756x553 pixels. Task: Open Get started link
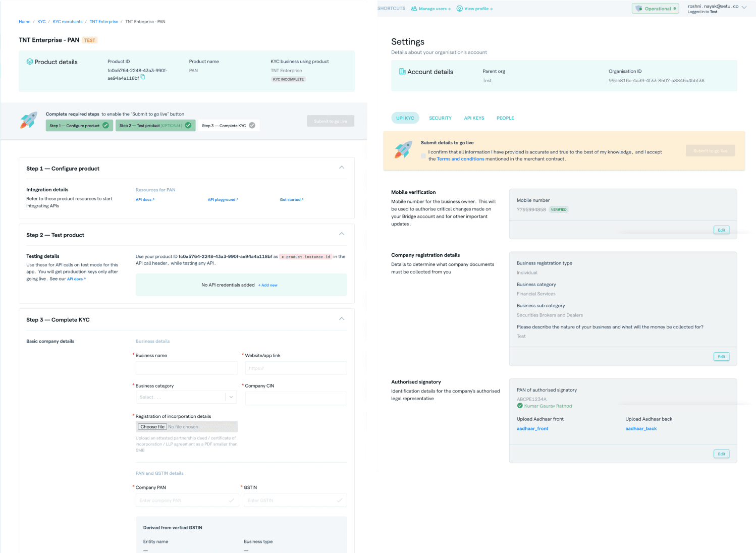point(292,200)
